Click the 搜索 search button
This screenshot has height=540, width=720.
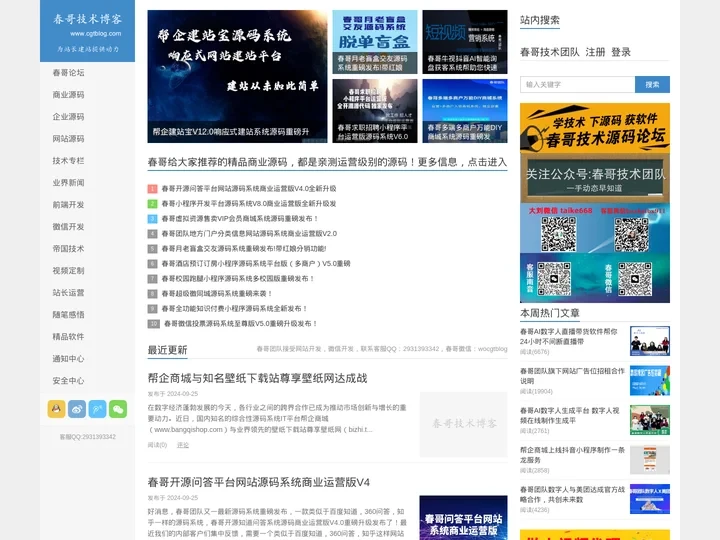(652, 84)
